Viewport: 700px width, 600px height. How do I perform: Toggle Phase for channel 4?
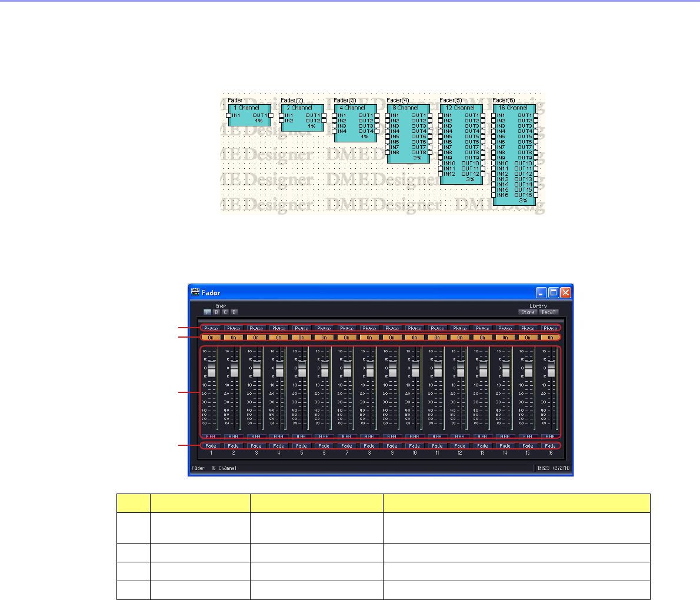[279, 328]
